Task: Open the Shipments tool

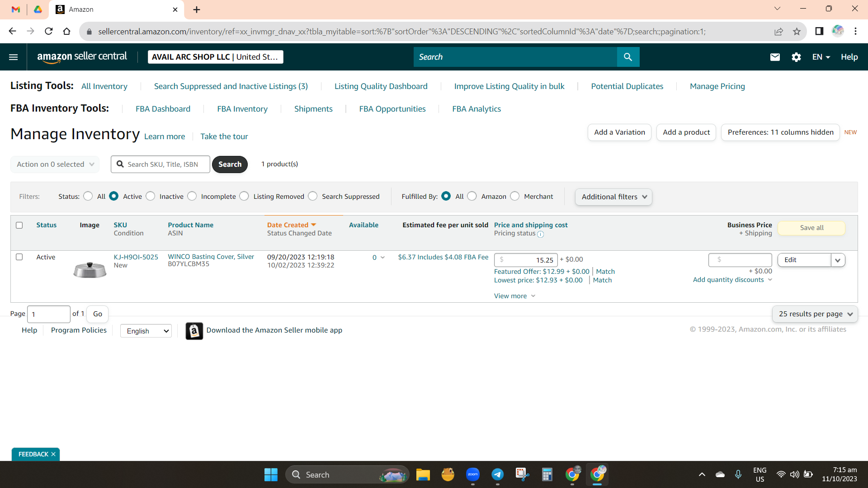Action: (x=313, y=109)
